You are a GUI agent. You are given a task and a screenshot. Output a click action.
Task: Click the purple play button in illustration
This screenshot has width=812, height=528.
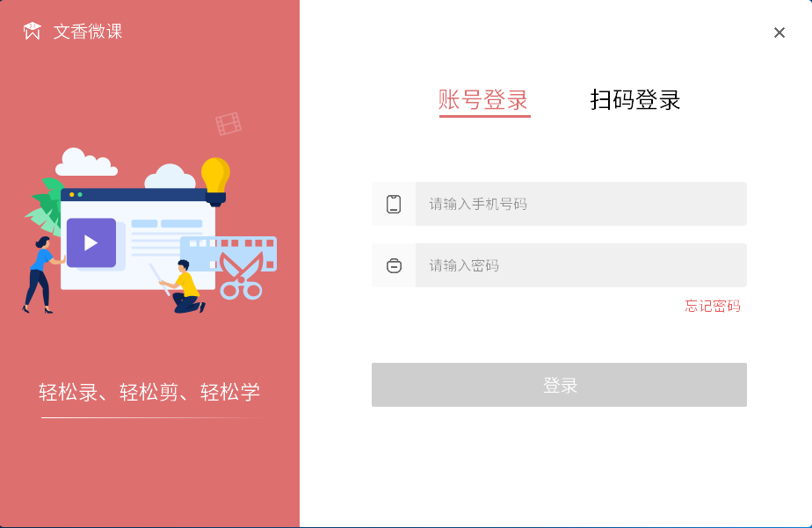[91, 242]
